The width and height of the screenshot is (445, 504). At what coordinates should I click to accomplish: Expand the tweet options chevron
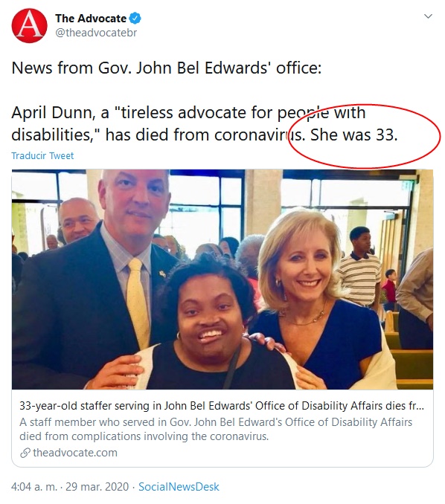428,16
